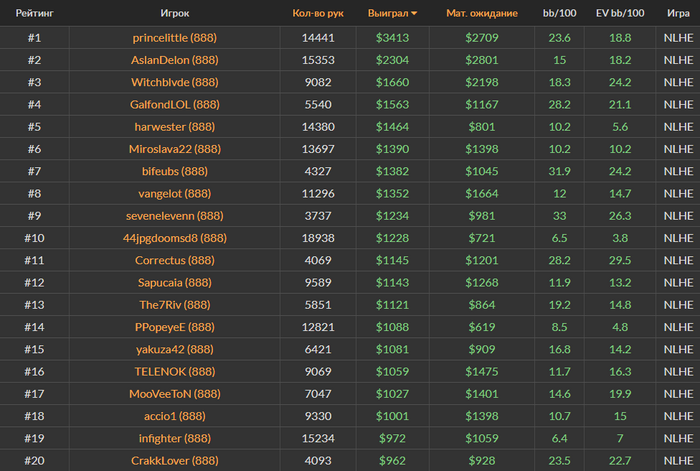Select 44jpgdoomsd8 (888) player

[175, 238]
